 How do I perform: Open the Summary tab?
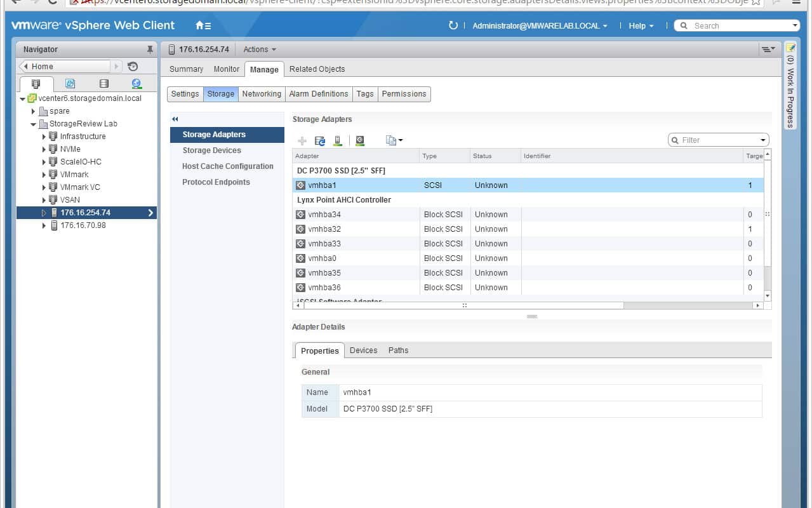187,69
